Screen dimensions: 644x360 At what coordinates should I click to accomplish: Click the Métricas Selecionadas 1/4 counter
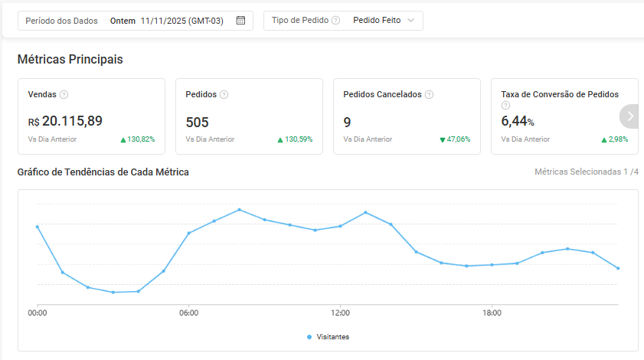tap(586, 172)
